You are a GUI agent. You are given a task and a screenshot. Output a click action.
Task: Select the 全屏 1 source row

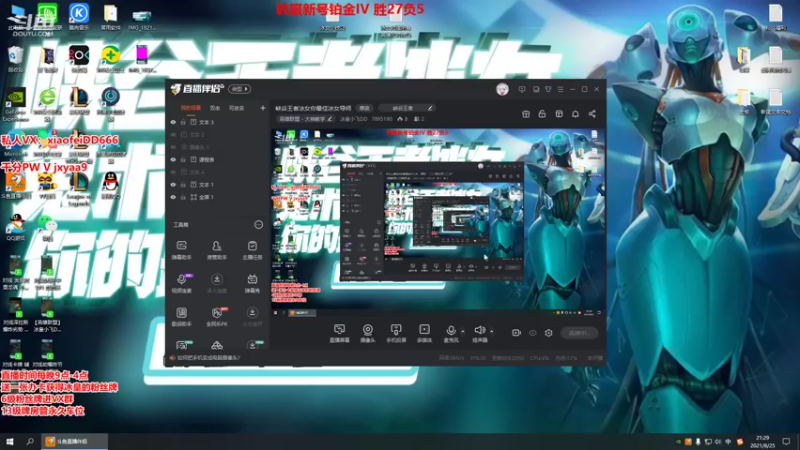[218, 197]
